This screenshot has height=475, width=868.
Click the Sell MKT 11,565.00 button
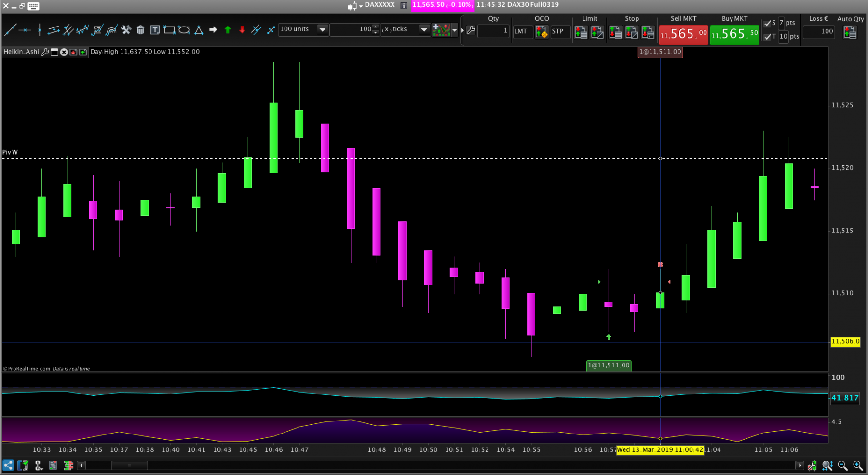[x=683, y=34]
